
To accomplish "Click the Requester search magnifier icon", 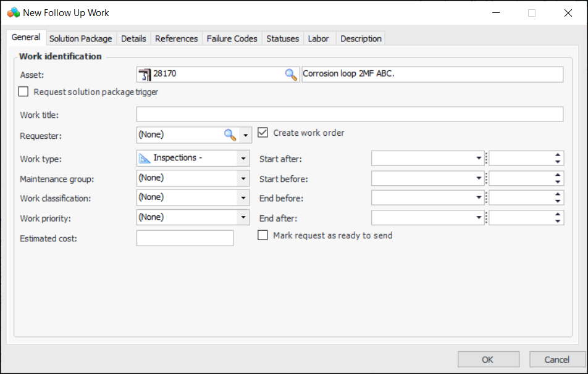I will point(230,135).
